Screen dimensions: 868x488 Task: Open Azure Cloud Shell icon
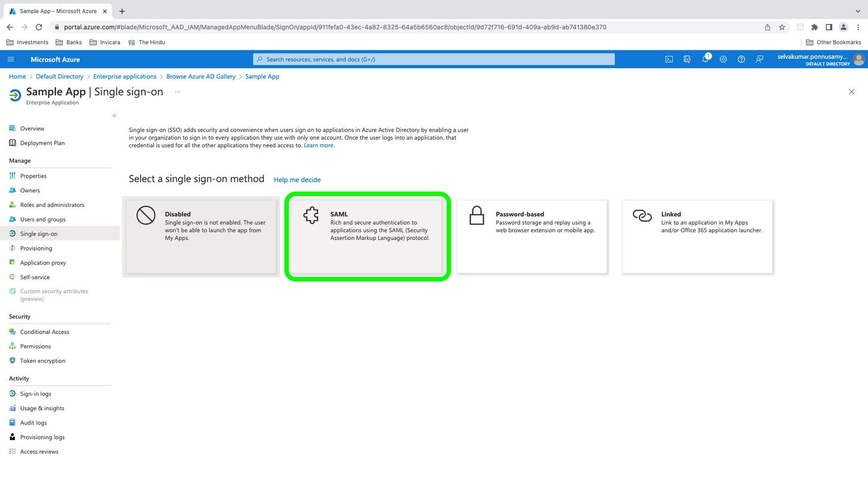point(669,59)
